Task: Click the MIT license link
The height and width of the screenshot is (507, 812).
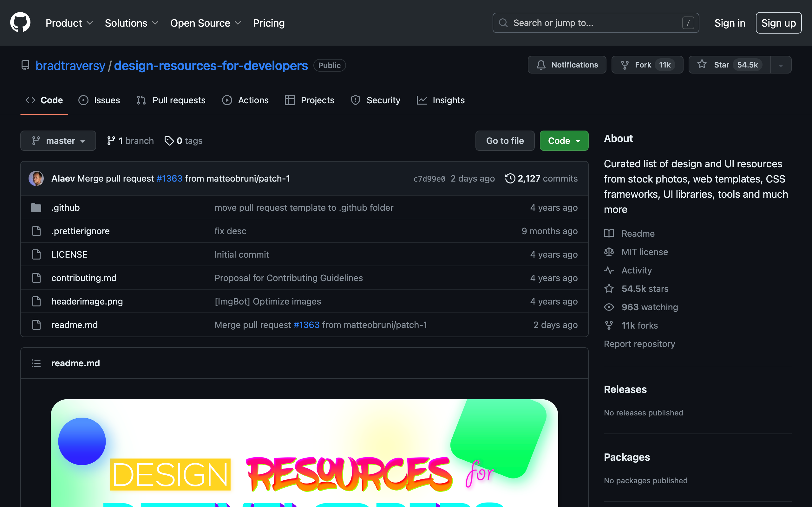Action: (644, 251)
